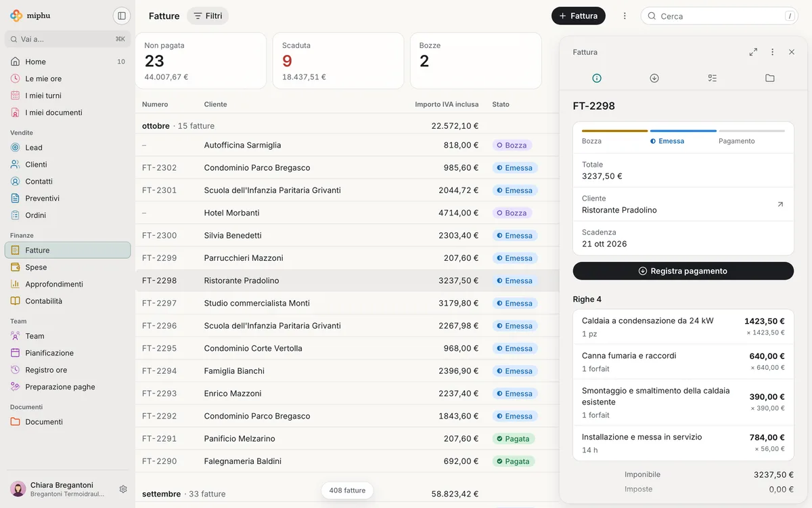The image size is (812, 508).
Task: Go to Contatti icon
Action: tap(16, 181)
